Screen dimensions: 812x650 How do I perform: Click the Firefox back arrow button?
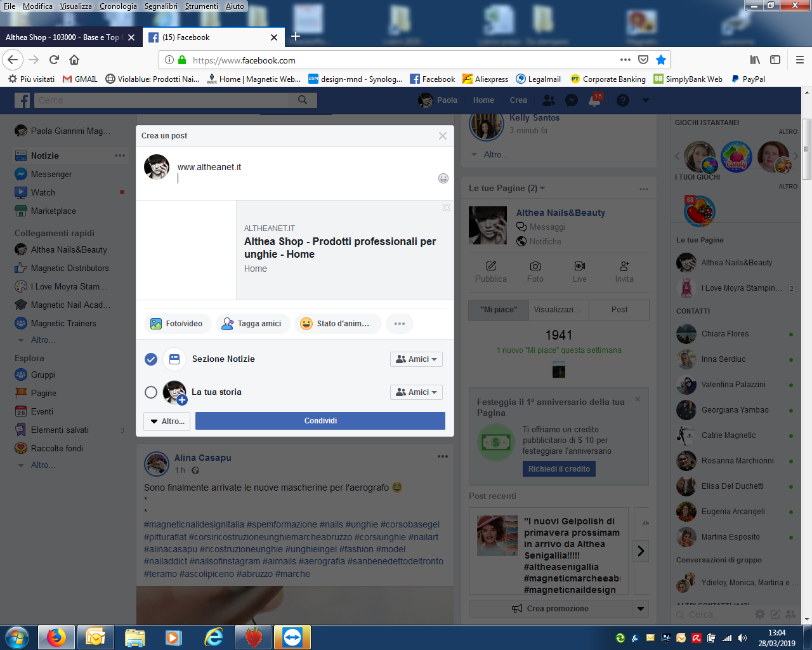13,60
